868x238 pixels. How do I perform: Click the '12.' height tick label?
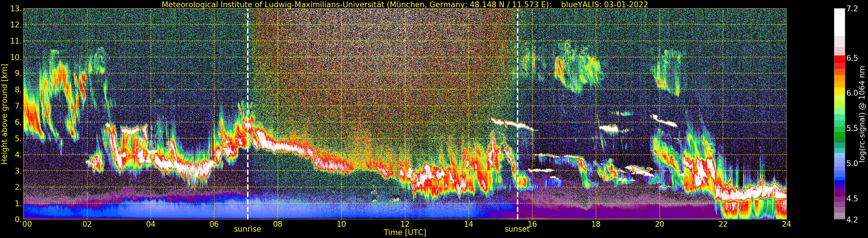click(16, 25)
